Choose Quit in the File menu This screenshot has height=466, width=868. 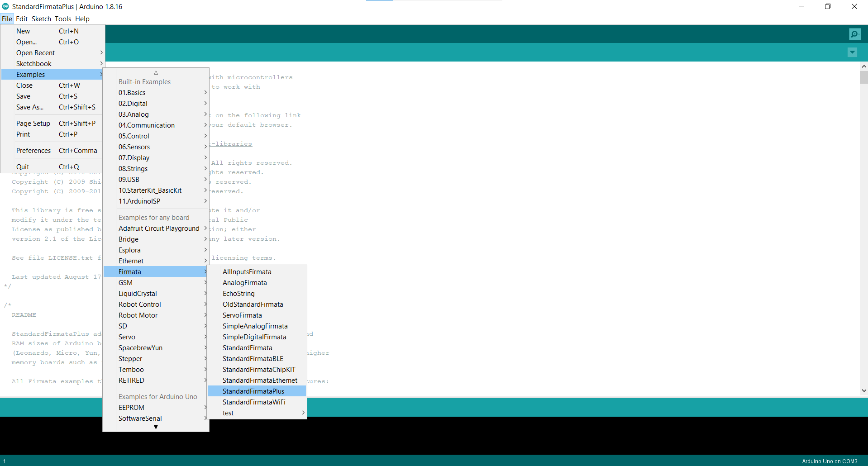click(53, 167)
